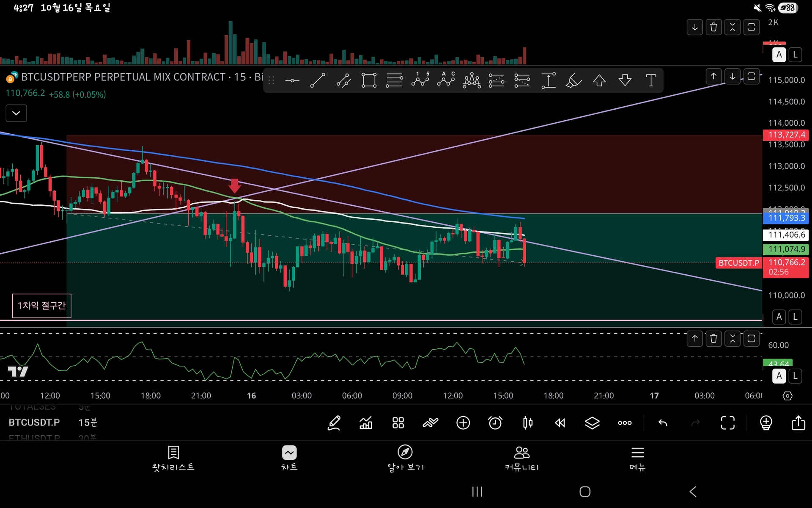Pick the text annotation tool

[651, 80]
